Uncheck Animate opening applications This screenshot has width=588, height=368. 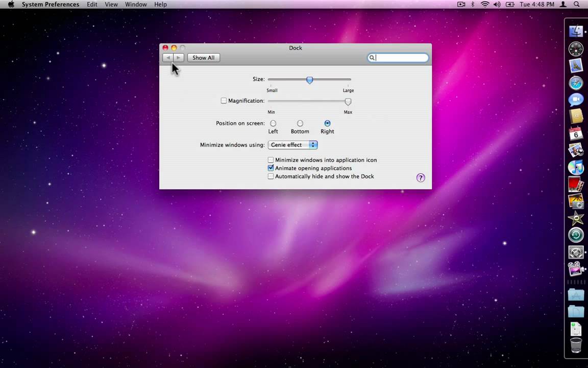tap(271, 168)
